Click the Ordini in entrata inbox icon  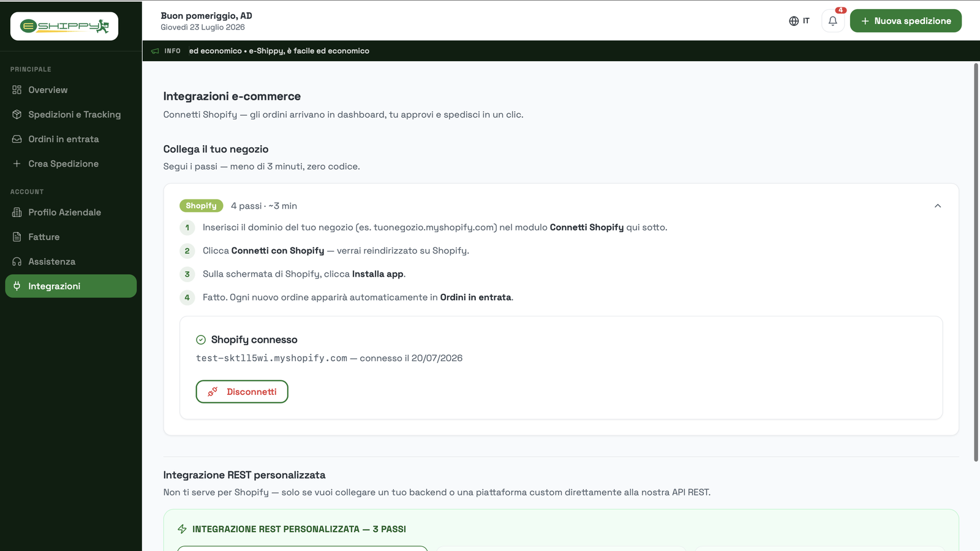(x=17, y=139)
